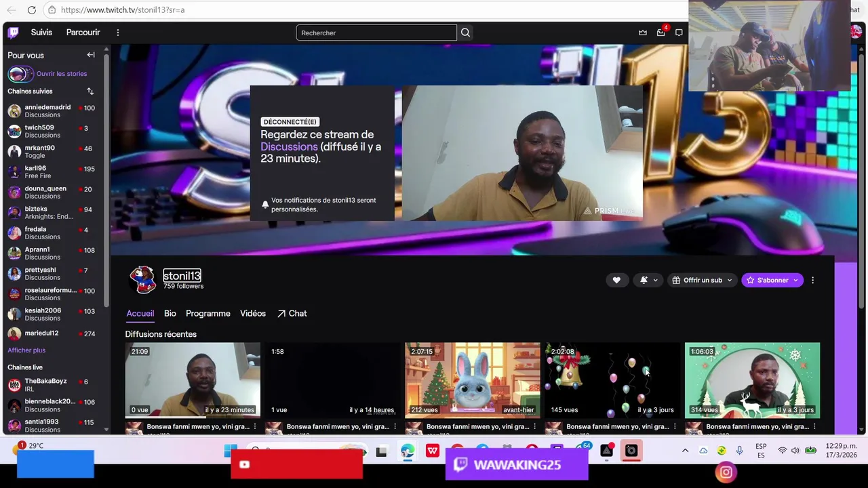Click the microphone tray icon
This screenshot has height=488, width=868.
739,451
